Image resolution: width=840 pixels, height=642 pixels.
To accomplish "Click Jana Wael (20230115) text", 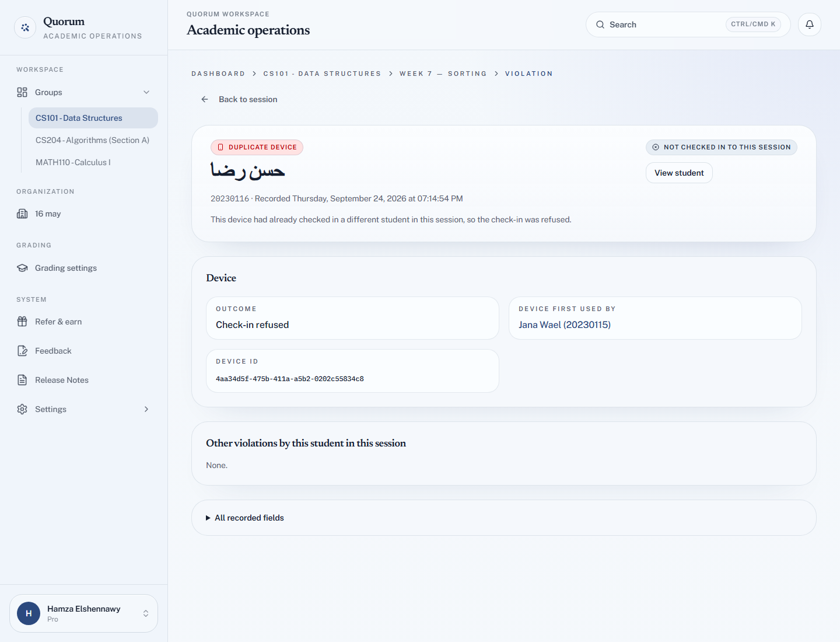I will pyautogui.click(x=565, y=325).
